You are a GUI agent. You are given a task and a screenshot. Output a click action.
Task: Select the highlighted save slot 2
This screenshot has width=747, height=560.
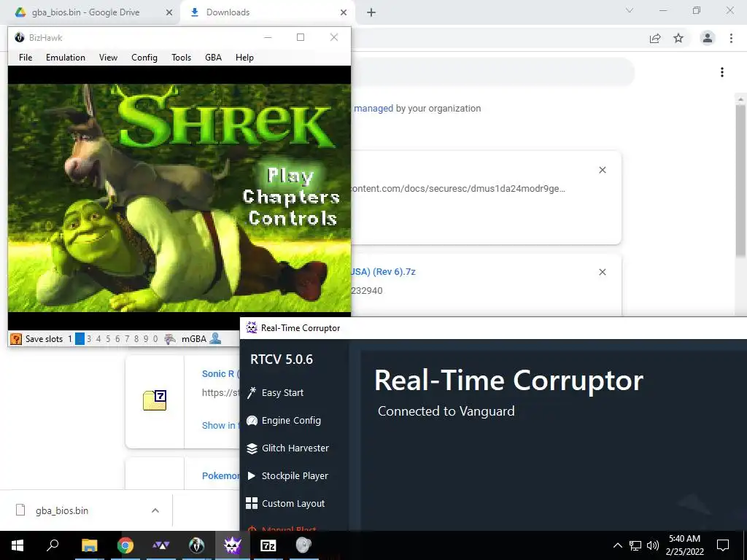(80, 339)
